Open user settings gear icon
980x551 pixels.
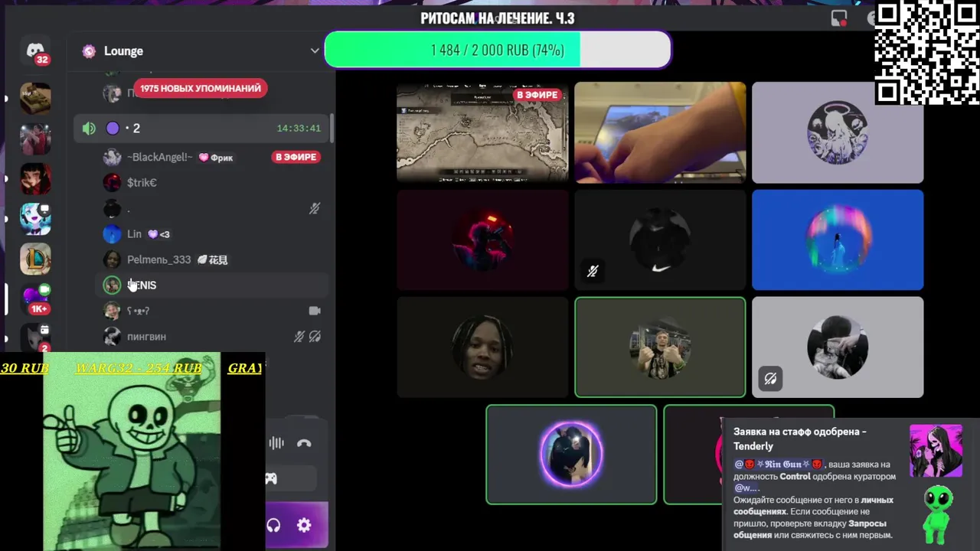pos(304,526)
